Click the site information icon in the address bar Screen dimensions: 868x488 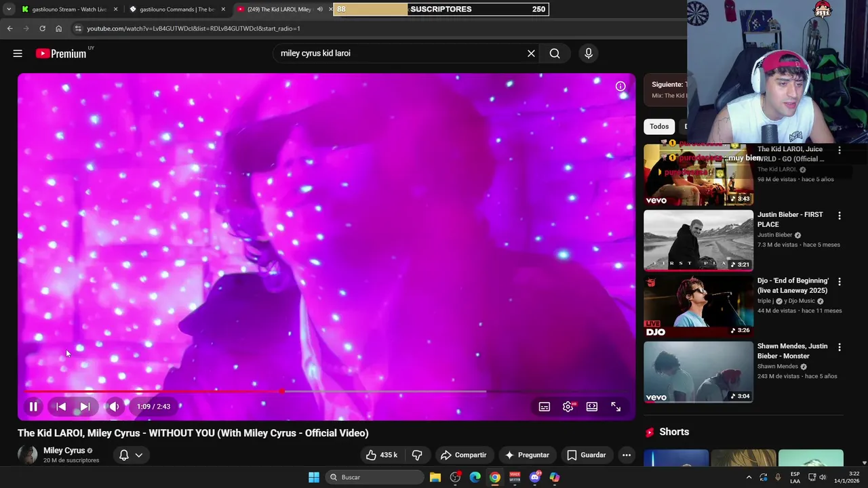[x=78, y=28]
